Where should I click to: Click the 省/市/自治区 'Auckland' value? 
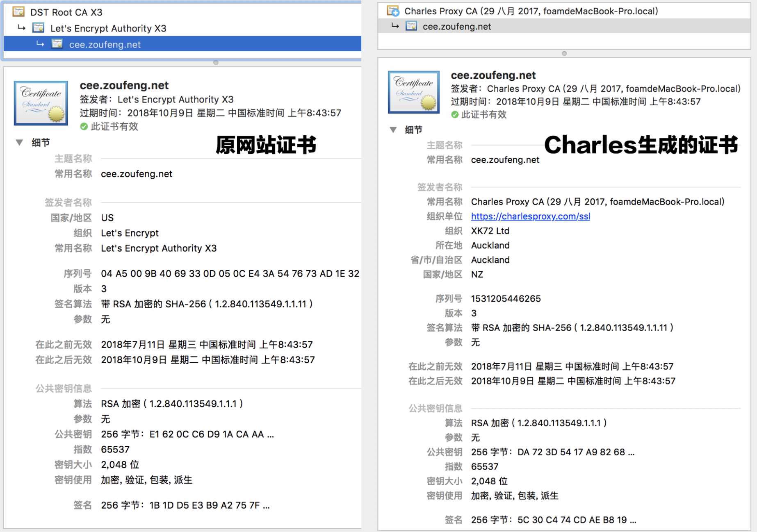(490, 260)
